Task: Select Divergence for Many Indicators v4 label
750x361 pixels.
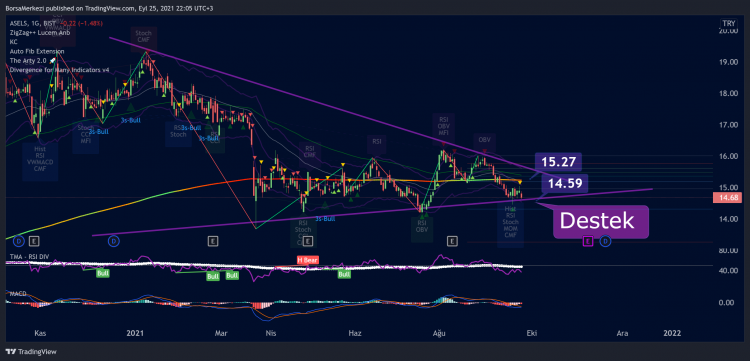Action: coord(58,69)
